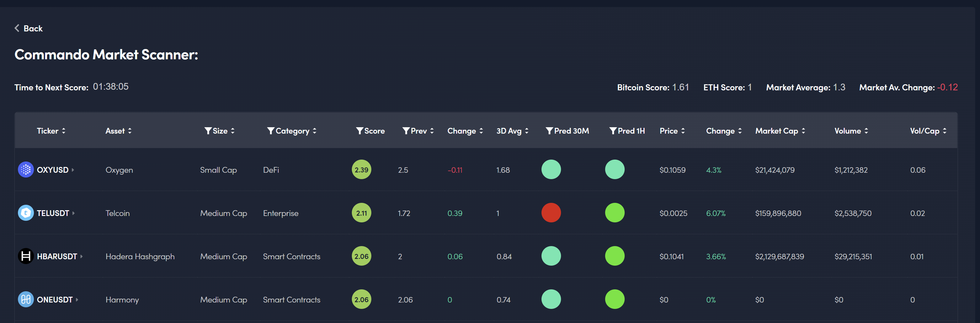Expand the TELUSDT ticker row arrow
The width and height of the screenshot is (980, 323).
coord(73,213)
